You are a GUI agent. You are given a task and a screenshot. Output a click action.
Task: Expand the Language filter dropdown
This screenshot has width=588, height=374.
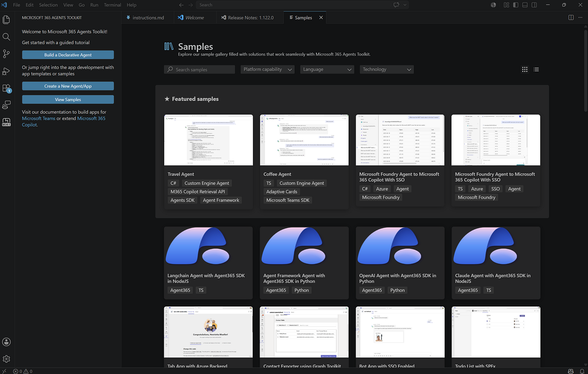pyautogui.click(x=327, y=69)
